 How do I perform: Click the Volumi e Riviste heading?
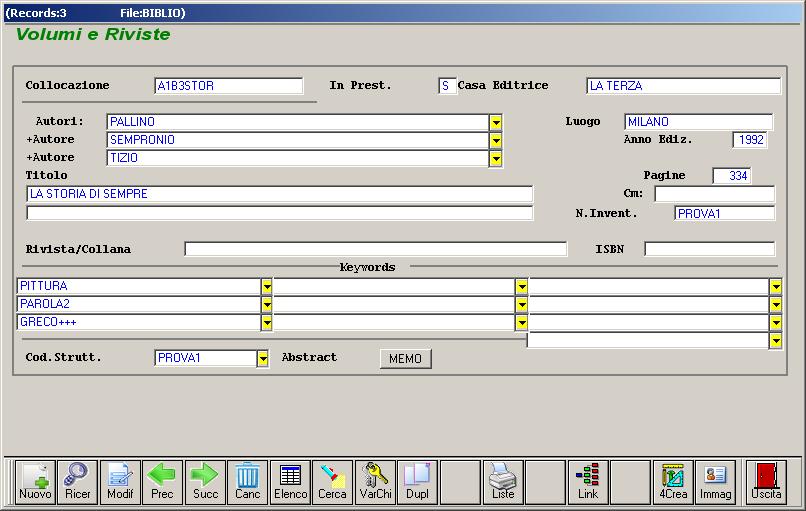tap(93, 34)
